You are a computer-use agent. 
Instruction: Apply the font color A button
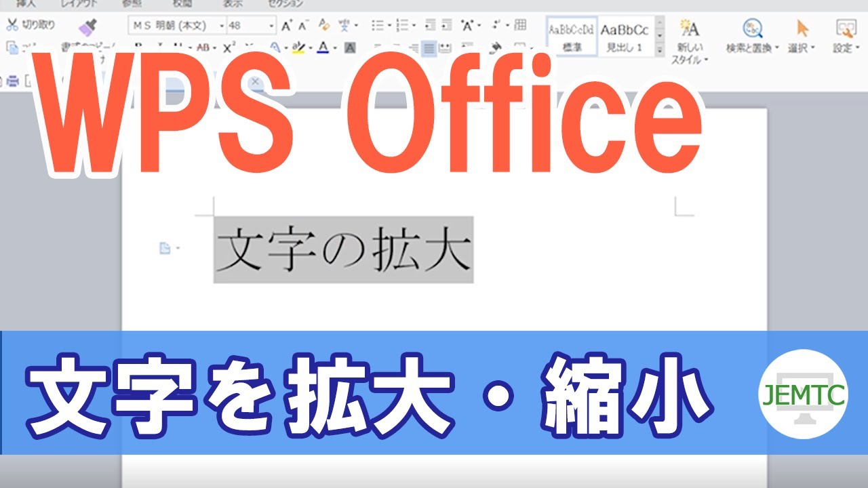click(x=323, y=47)
